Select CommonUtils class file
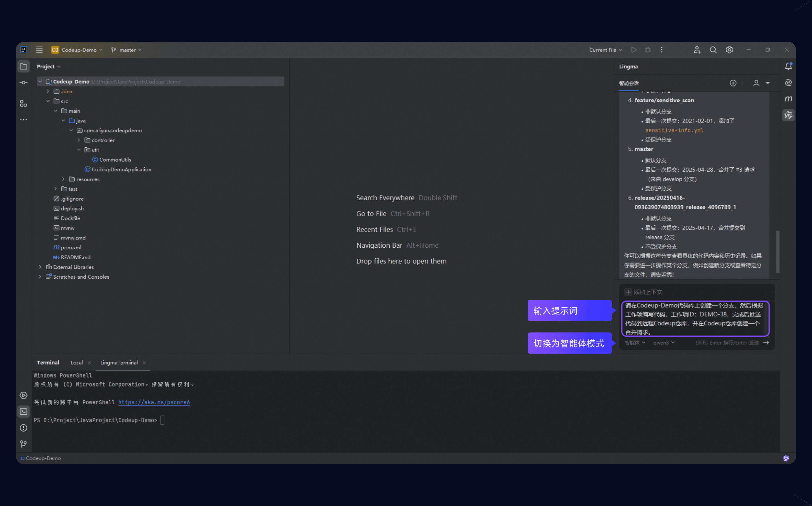This screenshot has height=506, width=812. (x=112, y=160)
